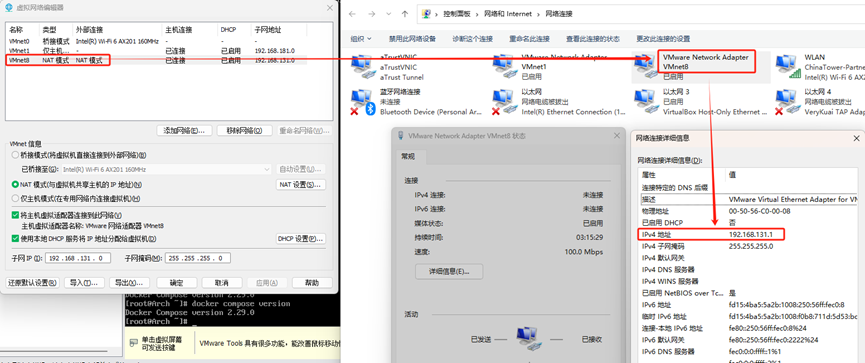This screenshot has width=865, height=363.
Task: Close the Virtual Network Editor window
Action: [x=330, y=8]
